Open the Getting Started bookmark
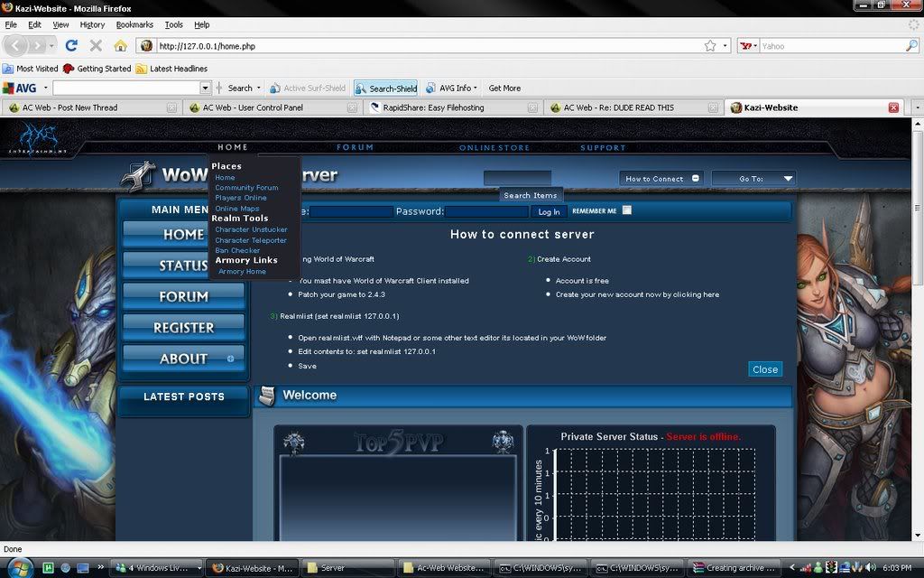Image resolution: width=924 pixels, height=578 pixels. (x=97, y=69)
